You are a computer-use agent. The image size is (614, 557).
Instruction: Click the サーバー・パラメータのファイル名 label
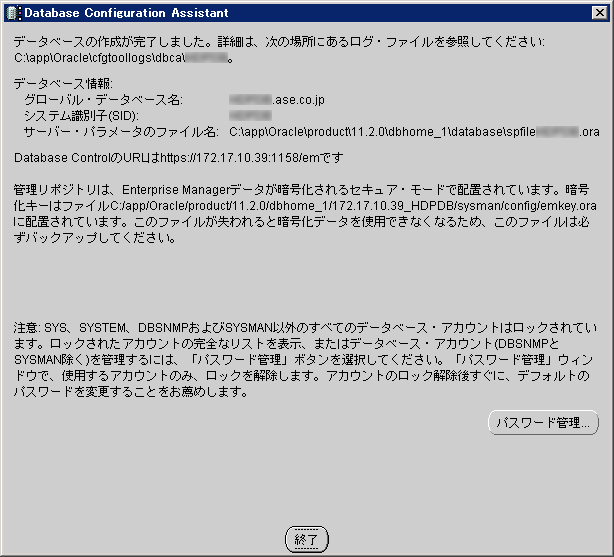click(x=120, y=132)
